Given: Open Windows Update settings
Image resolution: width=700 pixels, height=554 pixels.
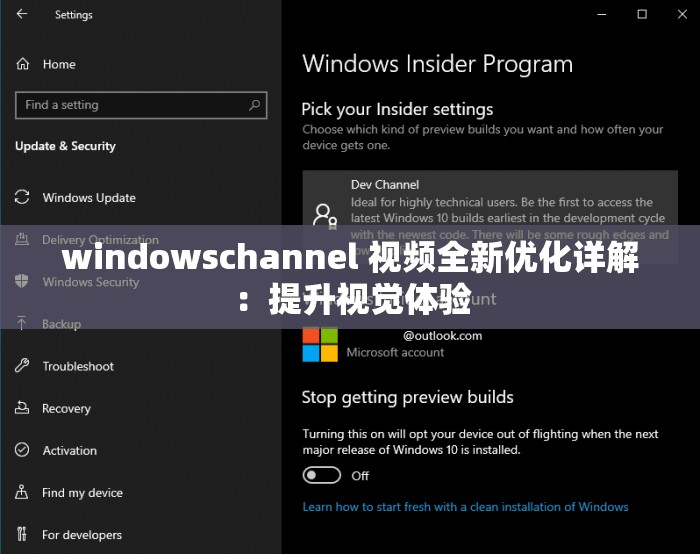Looking at the screenshot, I should 89,198.
